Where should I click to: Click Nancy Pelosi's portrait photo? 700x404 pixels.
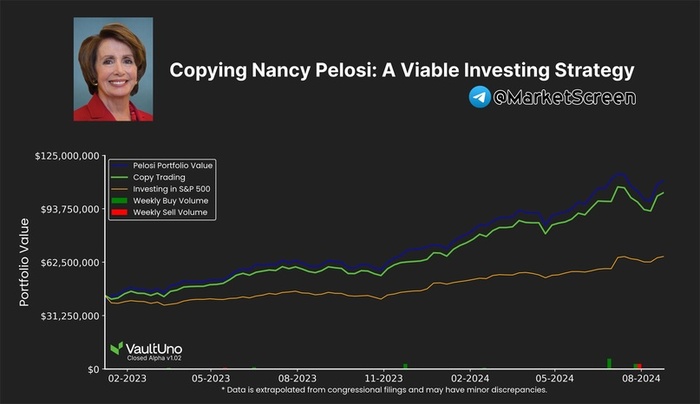114,69
